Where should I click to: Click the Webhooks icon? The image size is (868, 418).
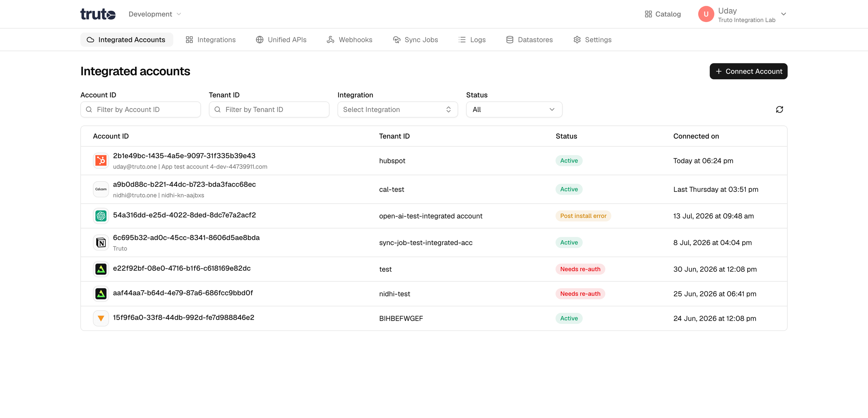click(331, 40)
